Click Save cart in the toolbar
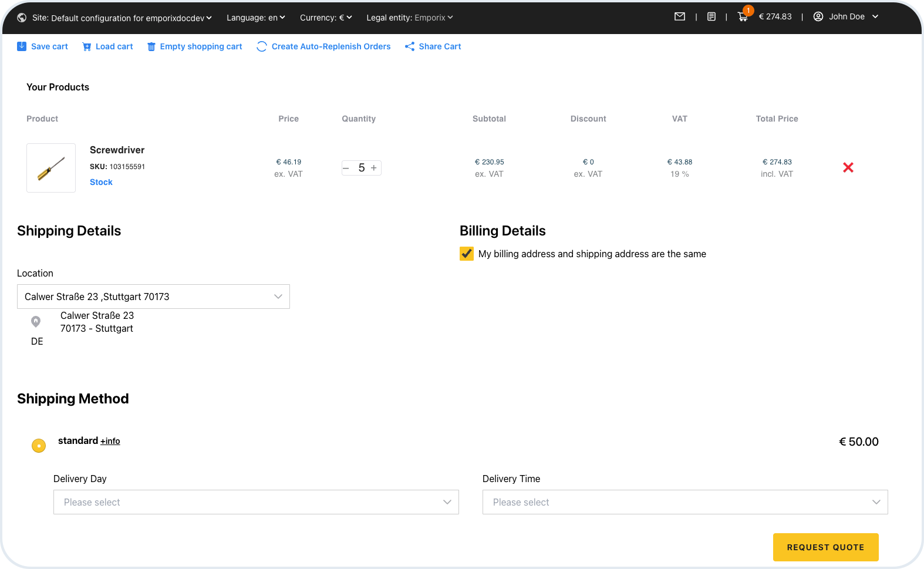 click(43, 46)
